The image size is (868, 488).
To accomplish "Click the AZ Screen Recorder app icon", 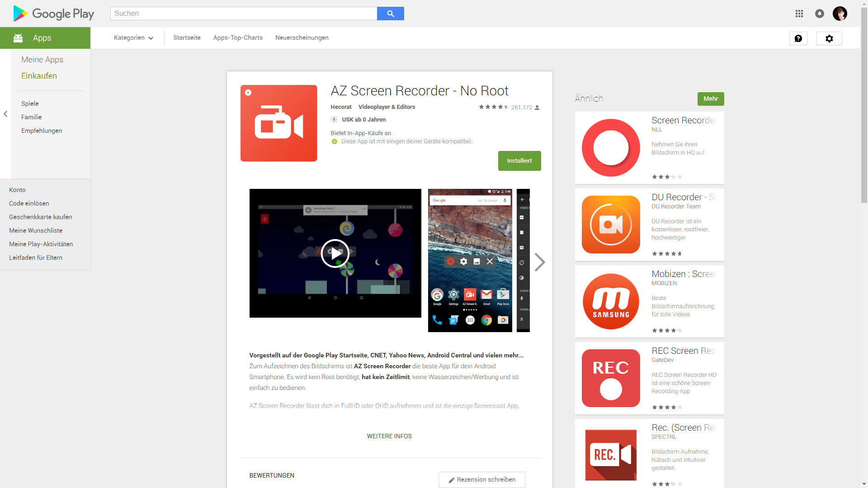I will click(x=278, y=123).
